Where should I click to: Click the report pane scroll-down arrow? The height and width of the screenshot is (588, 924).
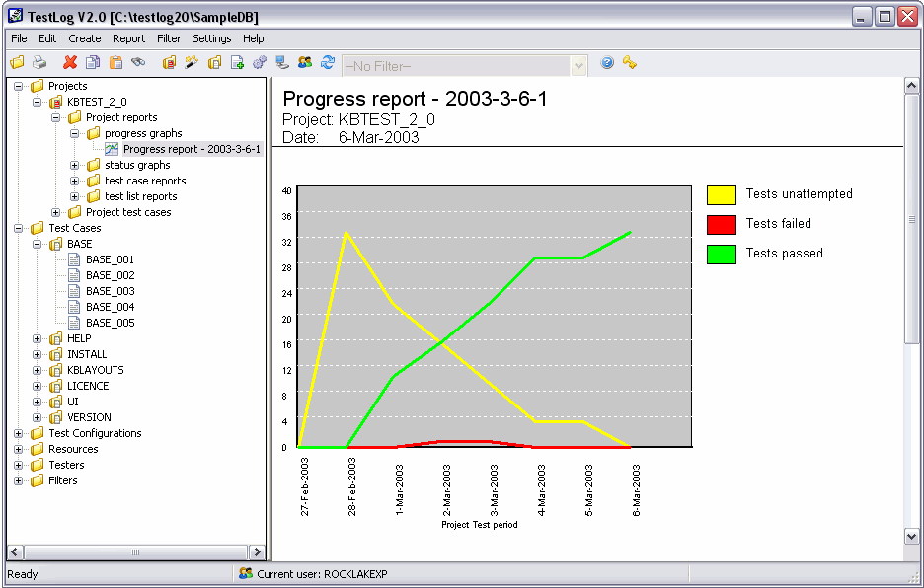point(911,536)
